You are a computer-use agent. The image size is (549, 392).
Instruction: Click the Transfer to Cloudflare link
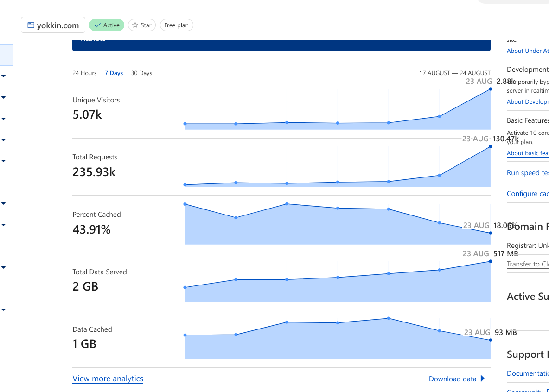[528, 264]
